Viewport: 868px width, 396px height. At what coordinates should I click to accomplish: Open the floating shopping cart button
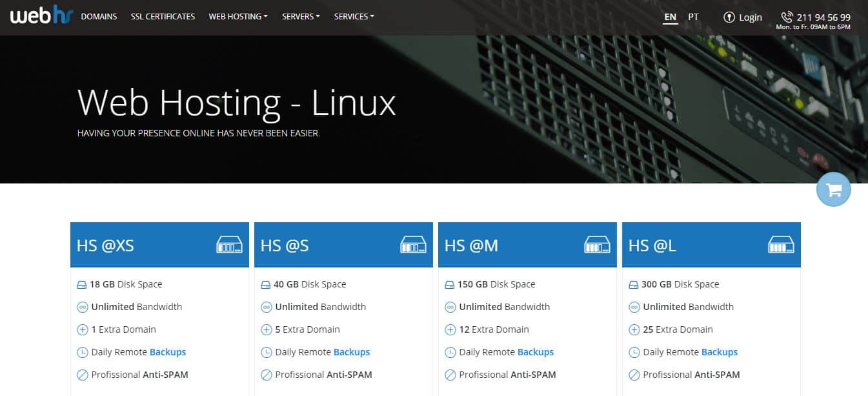pyautogui.click(x=834, y=189)
